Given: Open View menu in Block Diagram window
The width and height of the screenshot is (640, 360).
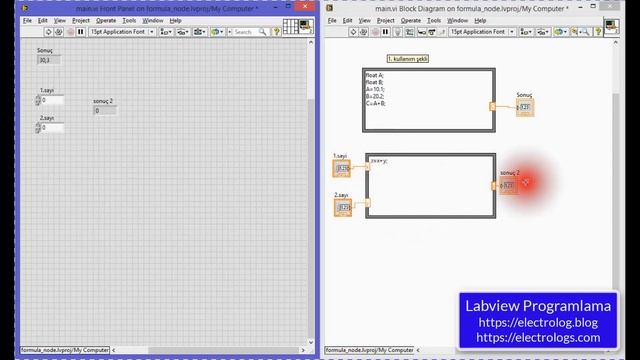Looking at the screenshot, I should click(x=364, y=20).
